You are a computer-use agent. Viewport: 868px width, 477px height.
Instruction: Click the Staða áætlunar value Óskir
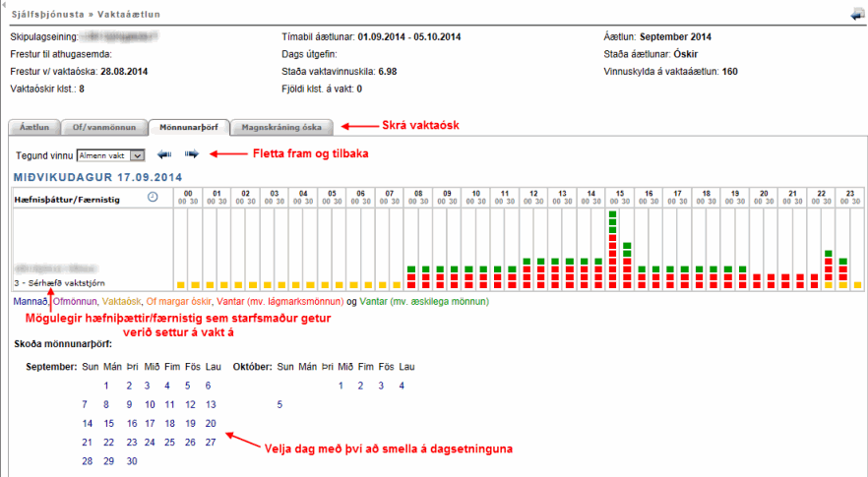686,54
